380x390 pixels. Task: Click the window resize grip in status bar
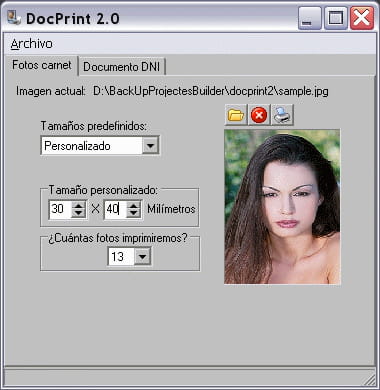click(x=369, y=379)
